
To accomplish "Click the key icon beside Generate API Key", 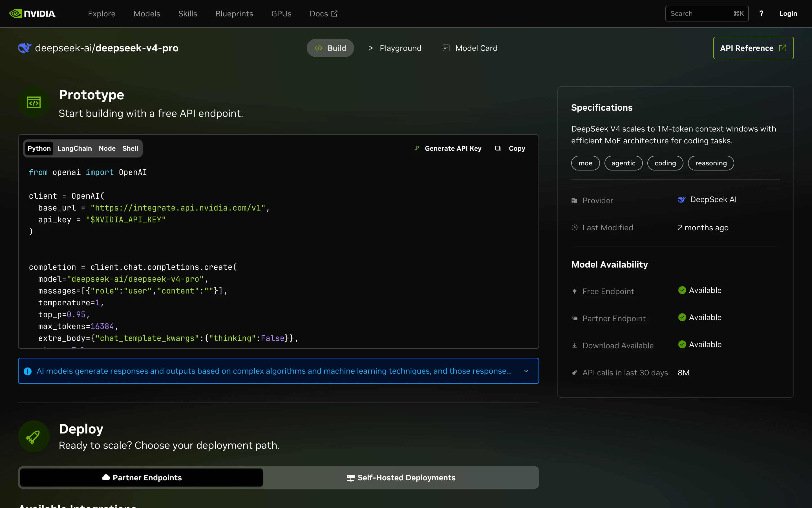I will click(x=417, y=148).
